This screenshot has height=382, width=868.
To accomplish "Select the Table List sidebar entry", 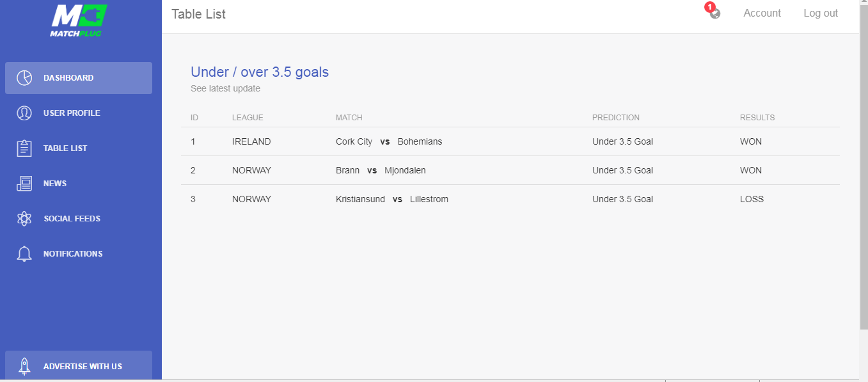I will point(79,148).
